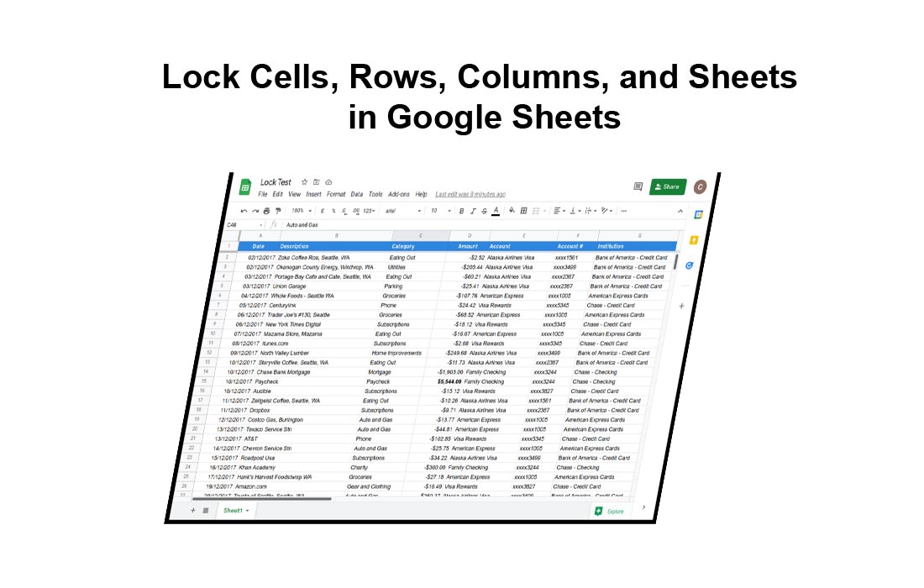Star the Lock Test document
The width and height of the screenshot is (924, 588).
304,182
